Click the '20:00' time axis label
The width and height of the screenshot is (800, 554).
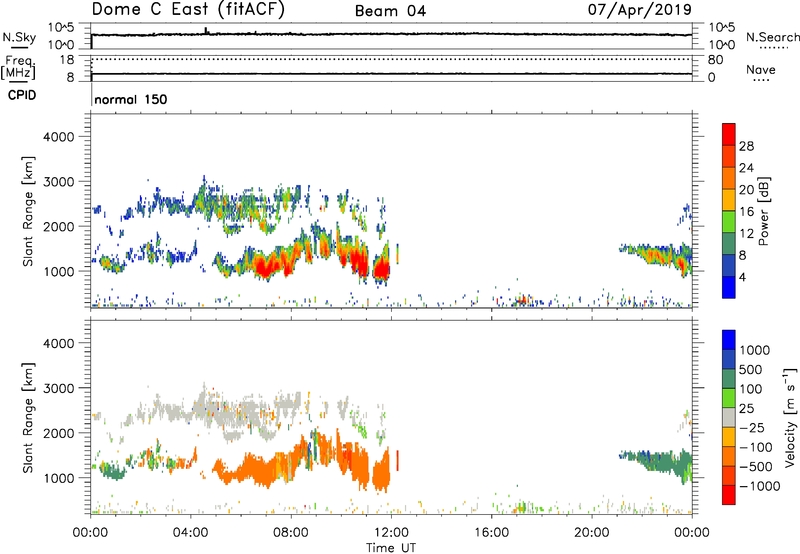[x=591, y=533]
